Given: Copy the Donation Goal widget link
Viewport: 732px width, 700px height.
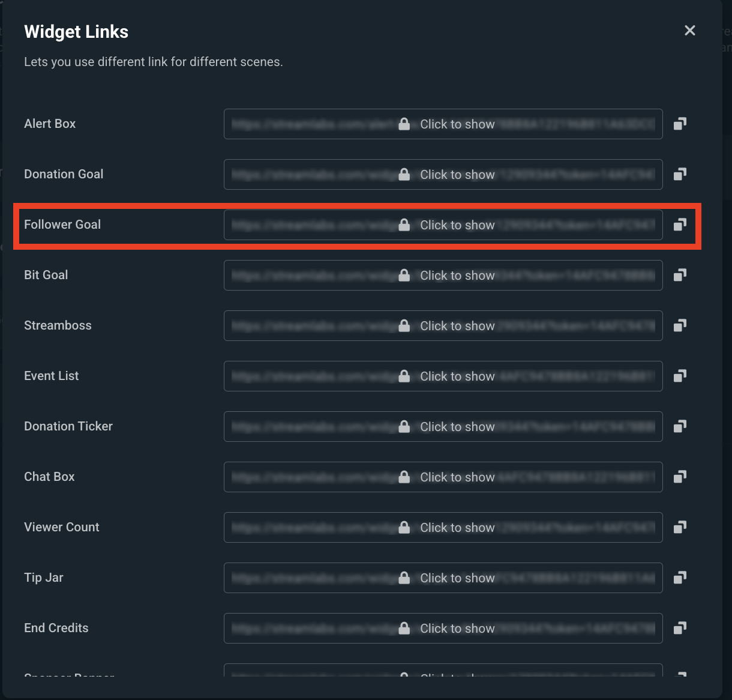Looking at the screenshot, I should (x=680, y=174).
